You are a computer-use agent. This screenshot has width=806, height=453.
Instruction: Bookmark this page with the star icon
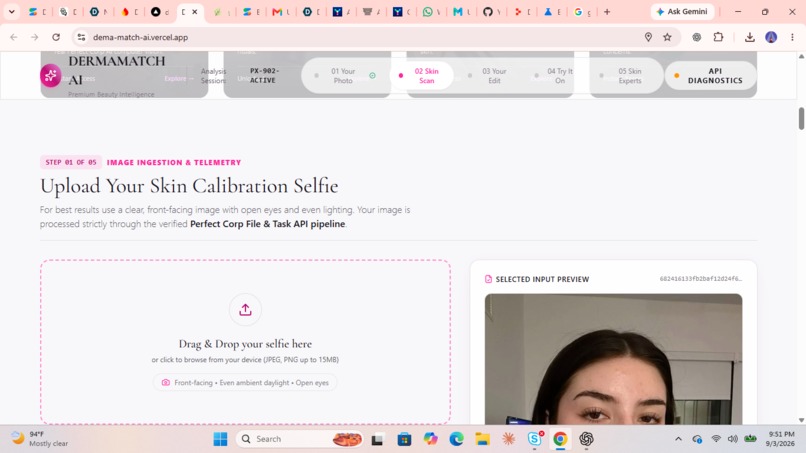point(667,37)
